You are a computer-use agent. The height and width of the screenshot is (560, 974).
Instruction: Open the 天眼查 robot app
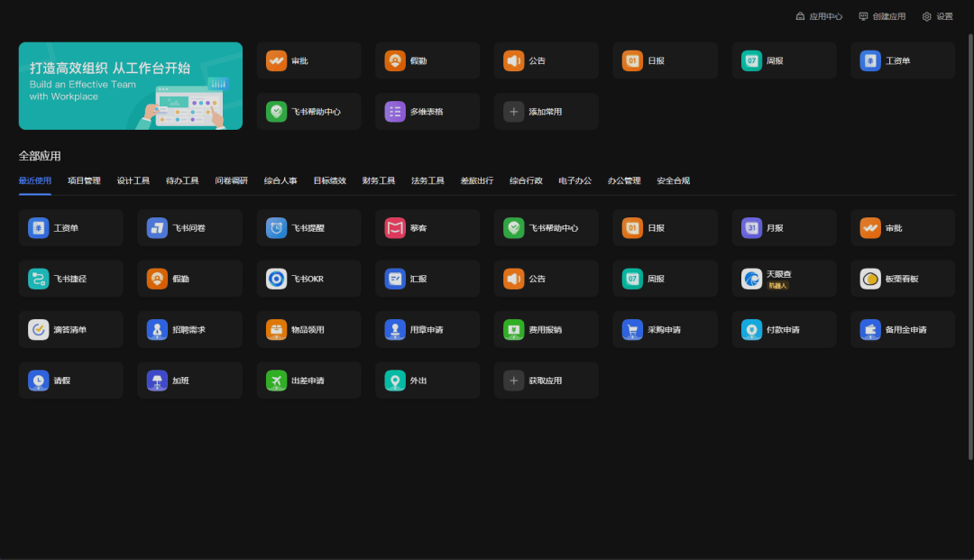784,279
